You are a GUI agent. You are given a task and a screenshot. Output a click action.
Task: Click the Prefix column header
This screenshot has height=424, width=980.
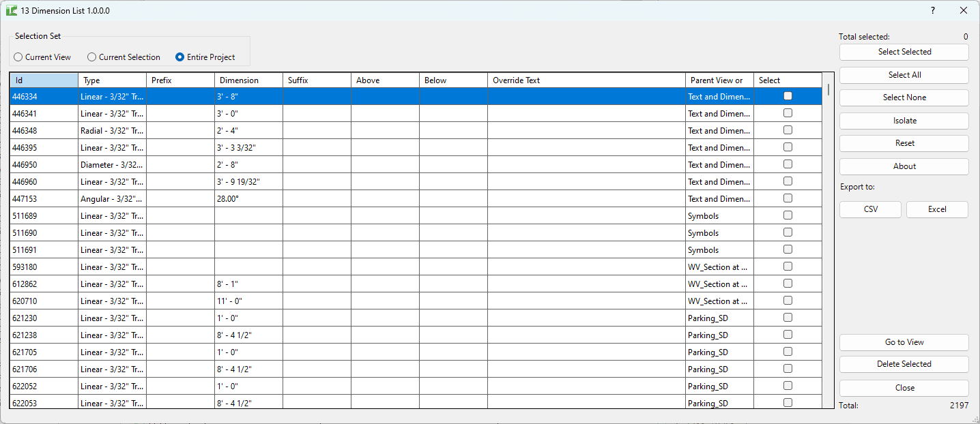click(181, 80)
